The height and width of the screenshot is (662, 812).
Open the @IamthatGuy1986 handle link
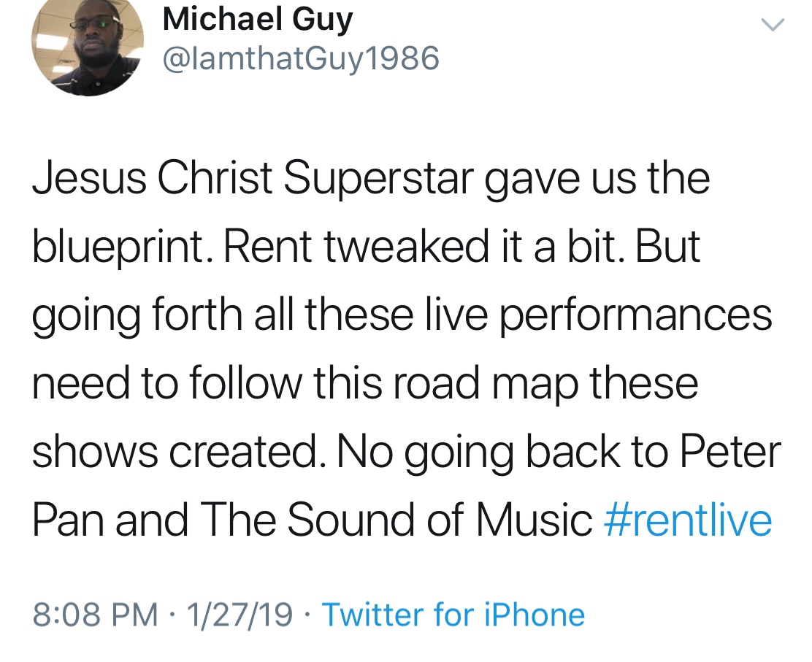coord(300,58)
